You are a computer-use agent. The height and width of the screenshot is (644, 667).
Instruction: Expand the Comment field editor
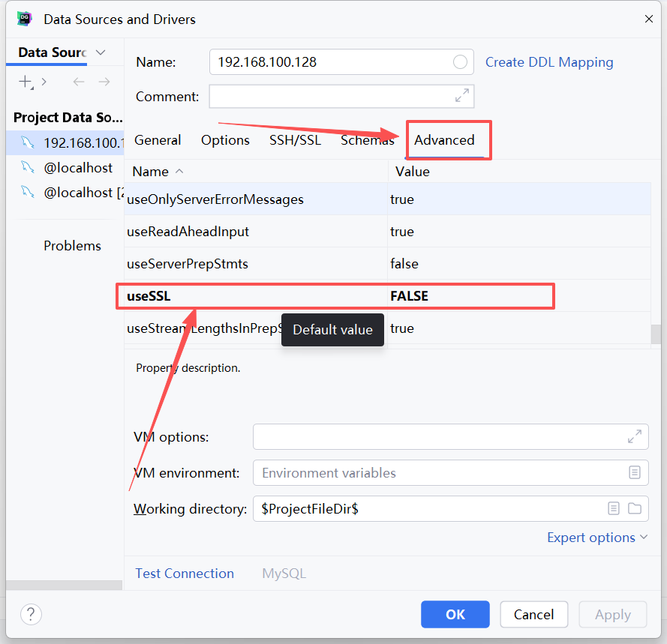462,95
